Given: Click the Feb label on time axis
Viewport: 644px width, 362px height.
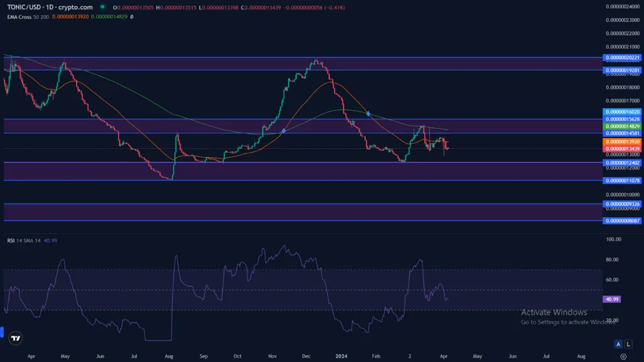Looking at the screenshot, I should point(376,356).
